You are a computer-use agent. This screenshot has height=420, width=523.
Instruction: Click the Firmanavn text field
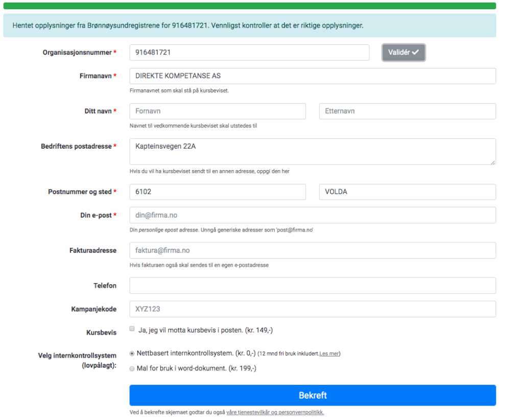[312, 76]
